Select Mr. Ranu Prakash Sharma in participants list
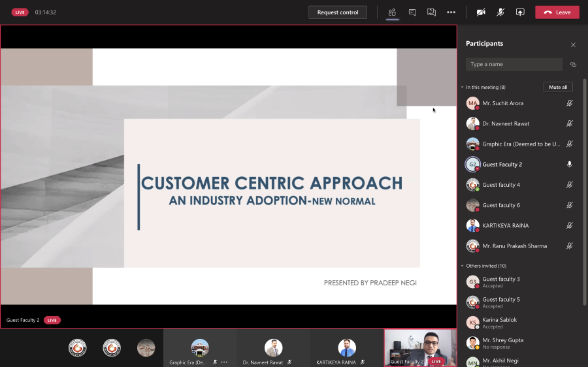The width and height of the screenshot is (588, 367). (514, 246)
